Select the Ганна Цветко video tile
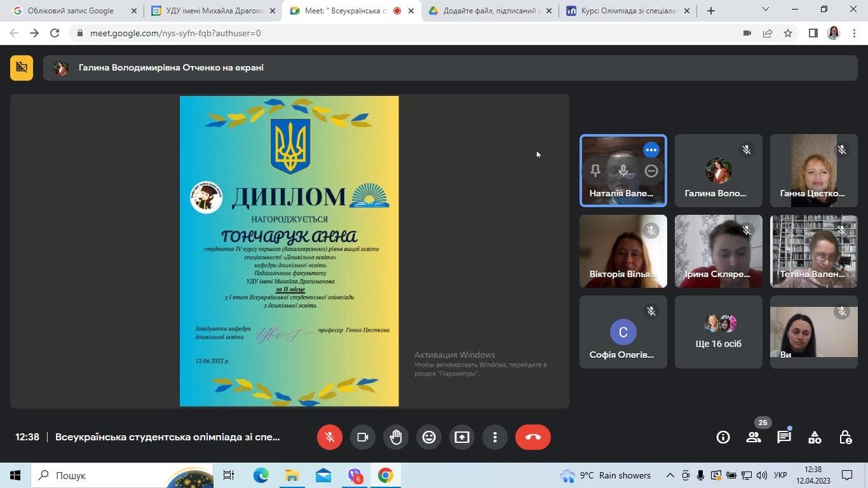The image size is (868, 488). (x=814, y=171)
